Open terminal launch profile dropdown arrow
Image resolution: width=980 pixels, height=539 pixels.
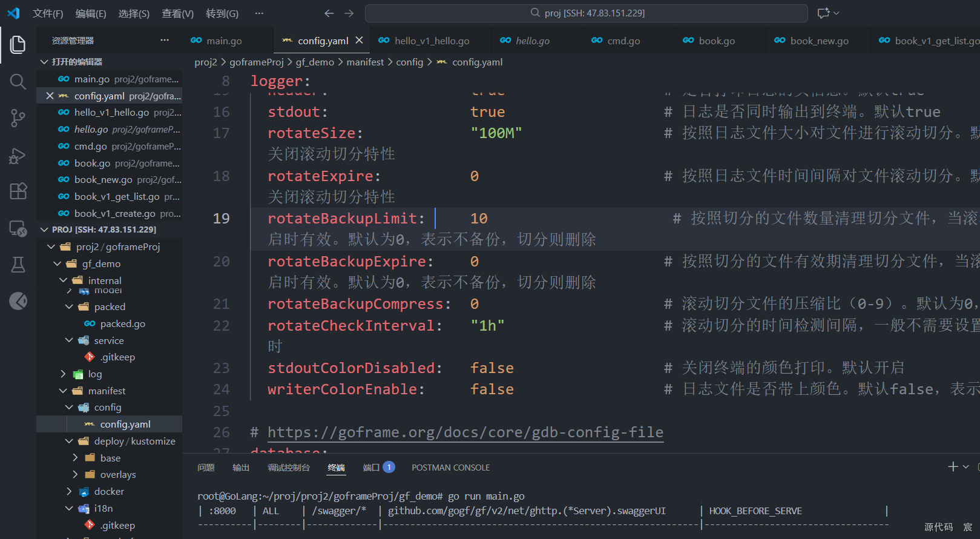click(x=966, y=466)
